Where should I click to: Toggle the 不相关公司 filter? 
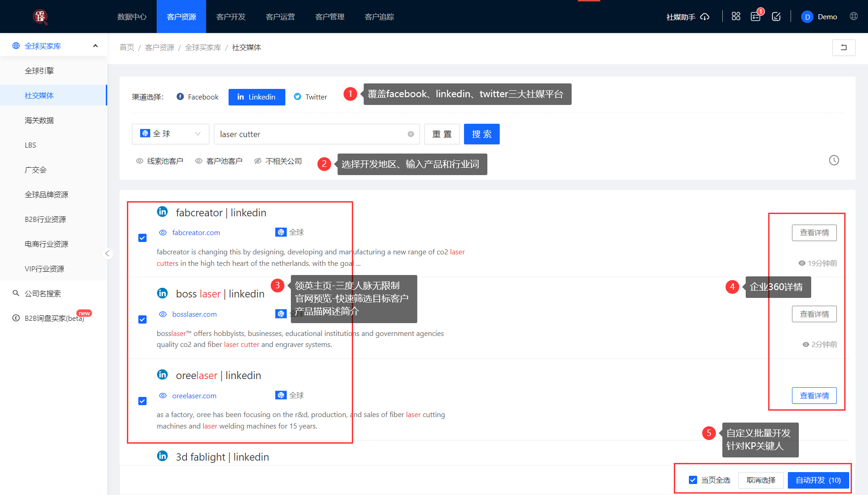(278, 161)
